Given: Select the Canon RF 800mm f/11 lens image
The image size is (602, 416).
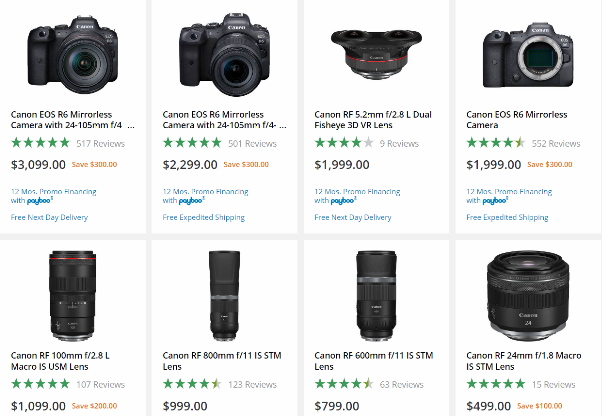Looking at the screenshot, I should coord(222,292).
